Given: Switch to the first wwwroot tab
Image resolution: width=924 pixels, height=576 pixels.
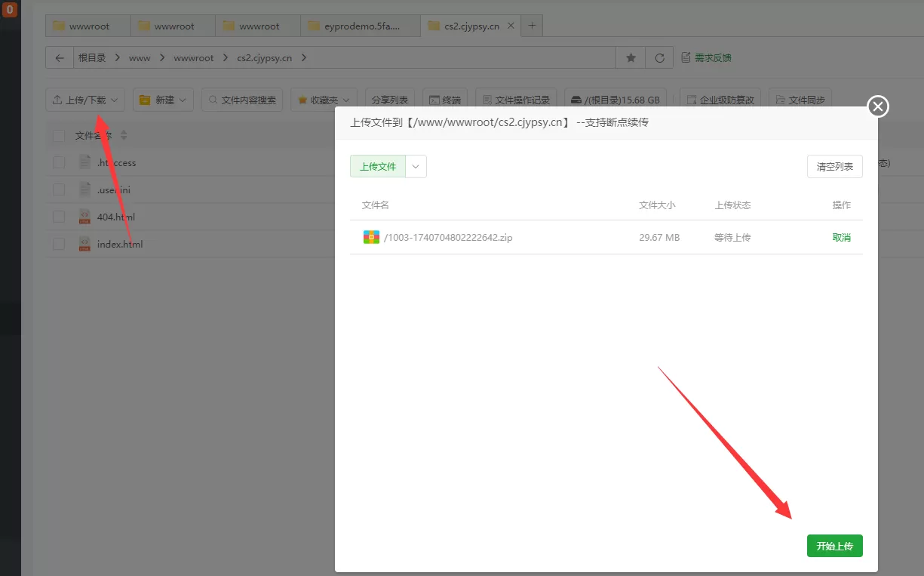Looking at the screenshot, I should 88,26.
